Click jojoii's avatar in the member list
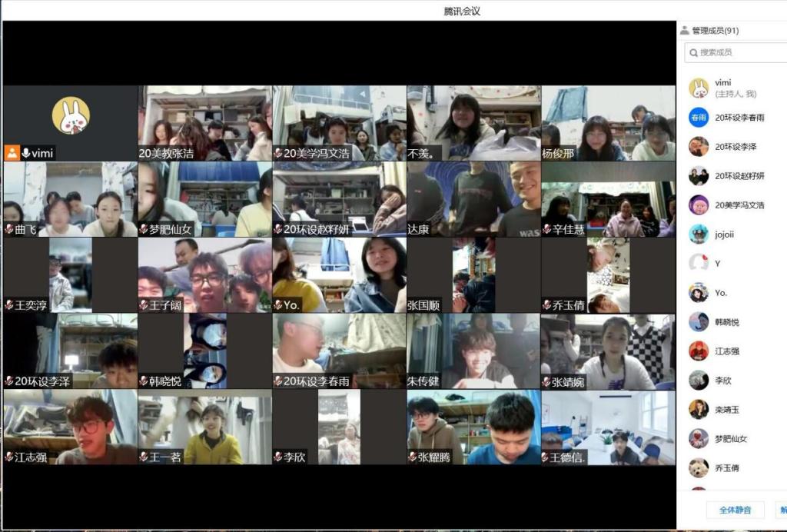Viewport: 787px width, 532px height. click(698, 234)
